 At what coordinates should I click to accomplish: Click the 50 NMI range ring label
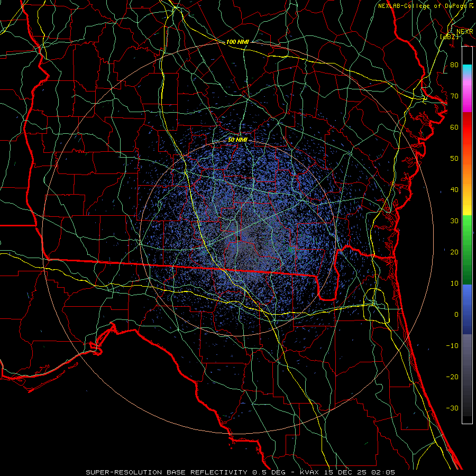click(237, 140)
